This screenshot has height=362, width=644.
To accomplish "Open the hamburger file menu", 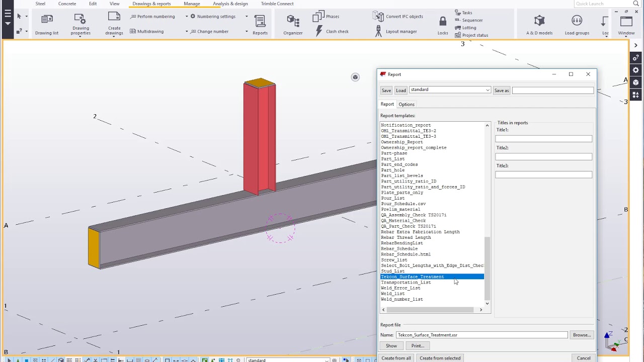I will click(8, 14).
